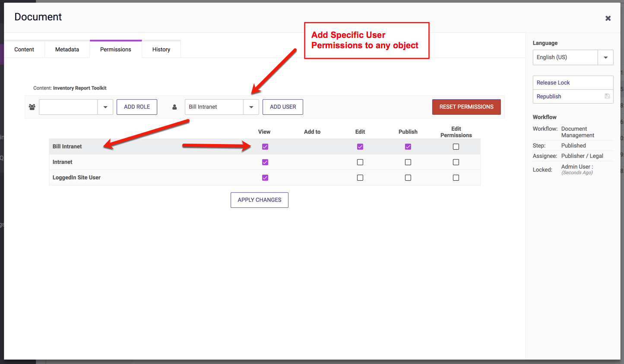Image resolution: width=624 pixels, height=364 pixels.
Task: Disable Edit permission for Bill Intranet
Action: coord(360,147)
